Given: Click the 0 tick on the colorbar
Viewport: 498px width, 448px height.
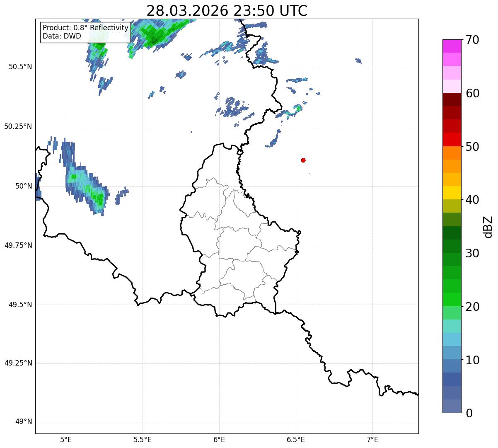Looking at the screenshot, I should (x=469, y=413).
